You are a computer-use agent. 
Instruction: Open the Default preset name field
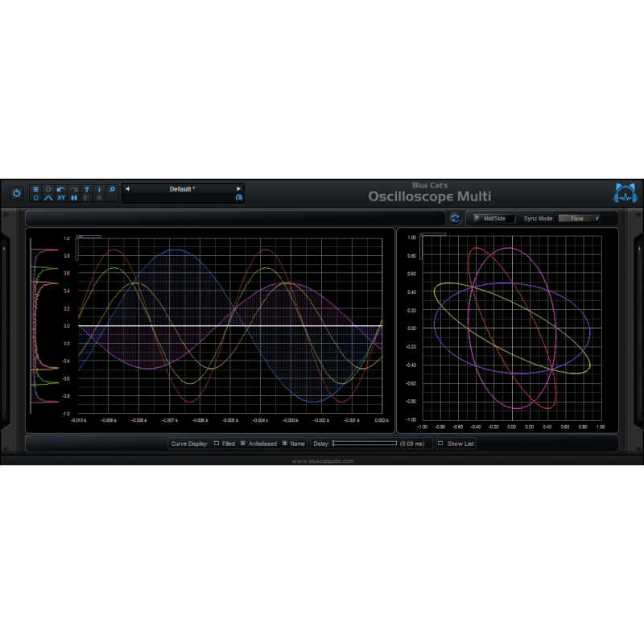pyautogui.click(x=184, y=190)
